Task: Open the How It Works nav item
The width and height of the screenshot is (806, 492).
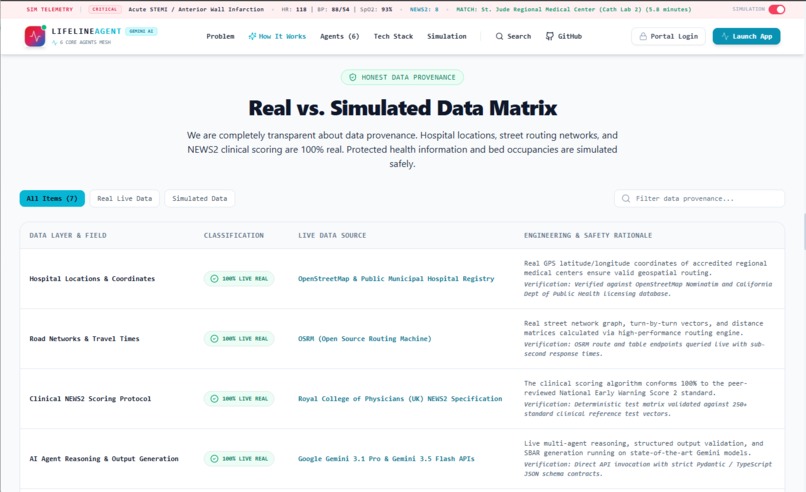Action: point(277,37)
